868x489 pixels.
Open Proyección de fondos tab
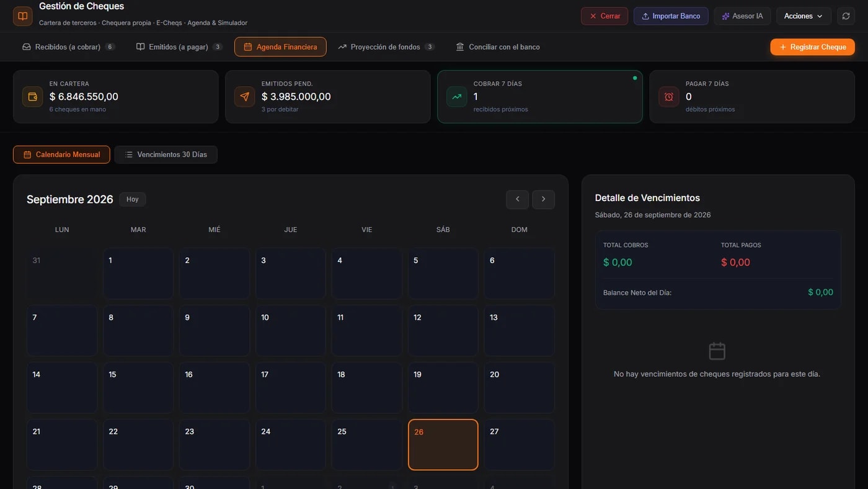pos(386,47)
